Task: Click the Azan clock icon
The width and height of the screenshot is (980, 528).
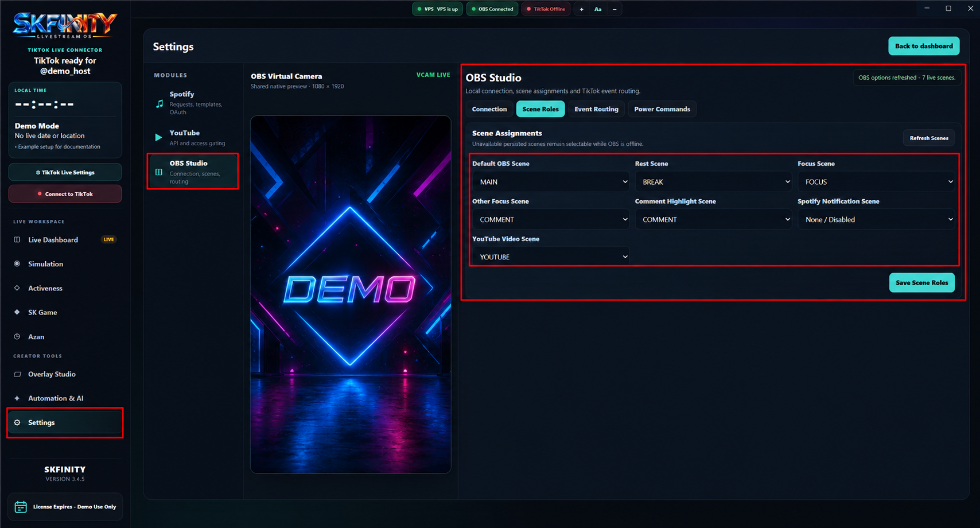Action: 17,336
